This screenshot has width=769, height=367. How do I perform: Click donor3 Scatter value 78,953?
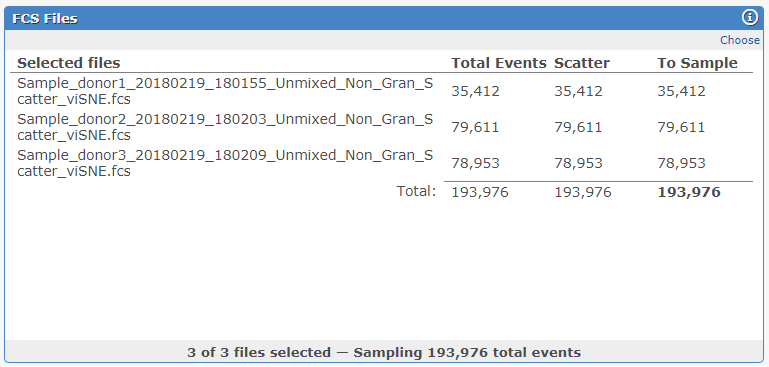[578, 163]
